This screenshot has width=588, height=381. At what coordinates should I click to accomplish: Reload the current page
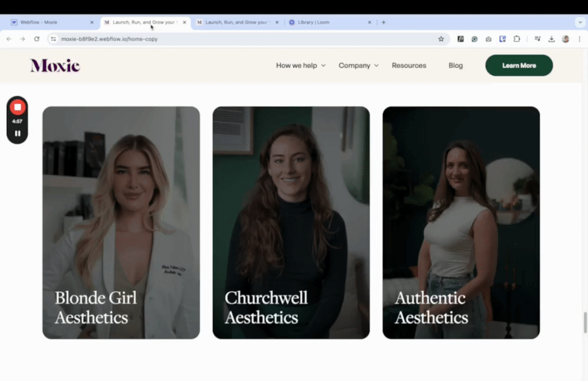[x=37, y=39]
